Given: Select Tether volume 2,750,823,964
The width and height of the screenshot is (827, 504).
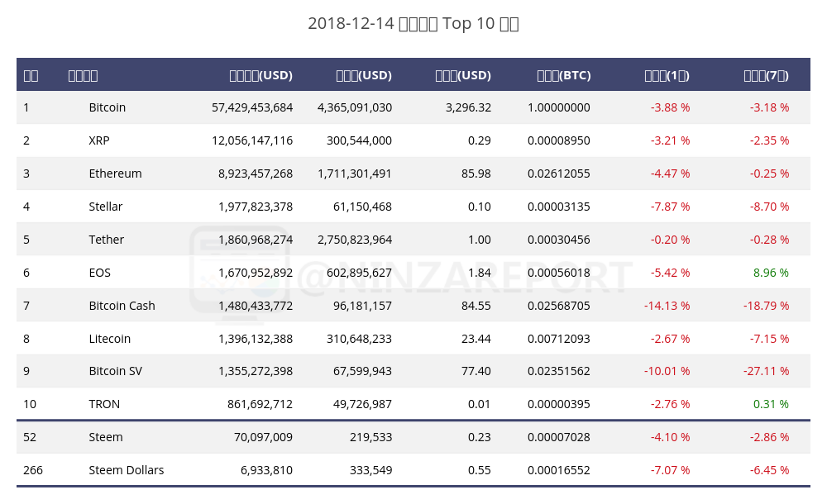Looking at the screenshot, I should tap(355, 240).
